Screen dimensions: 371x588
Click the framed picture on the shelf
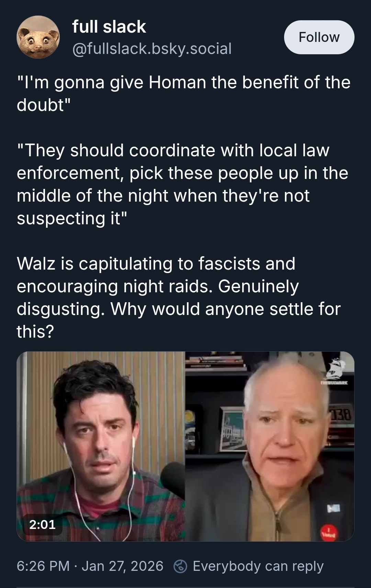pos(233,429)
